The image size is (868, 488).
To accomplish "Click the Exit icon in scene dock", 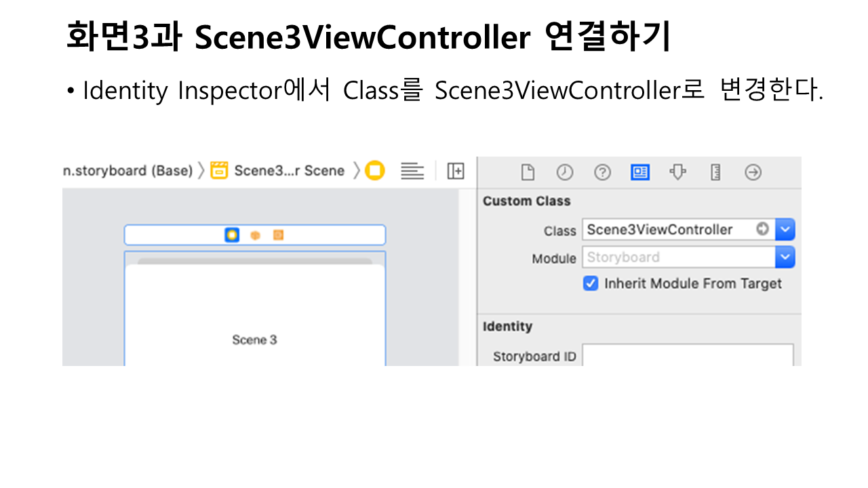I will [278, 235].
